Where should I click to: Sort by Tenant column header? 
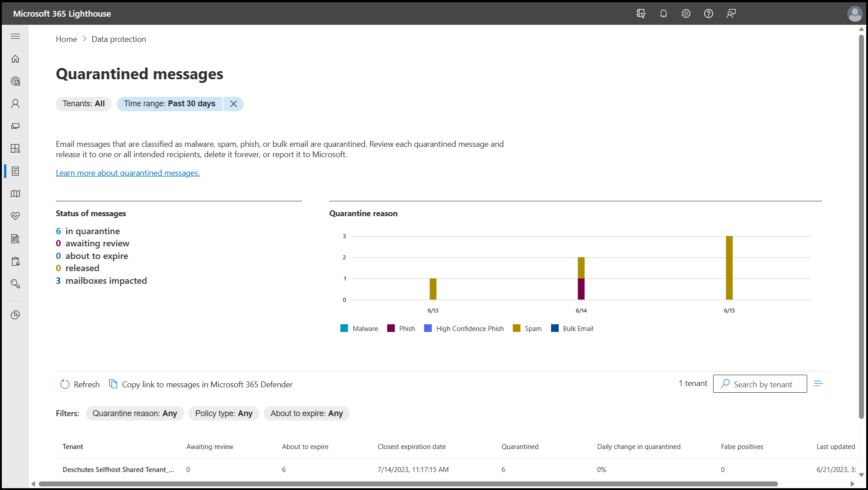click(x=73, y=447)
